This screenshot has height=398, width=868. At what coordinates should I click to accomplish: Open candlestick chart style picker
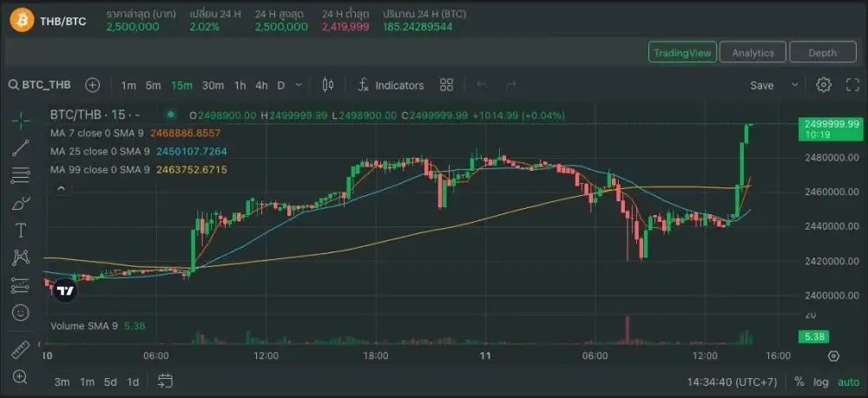[x=328, y=85]
